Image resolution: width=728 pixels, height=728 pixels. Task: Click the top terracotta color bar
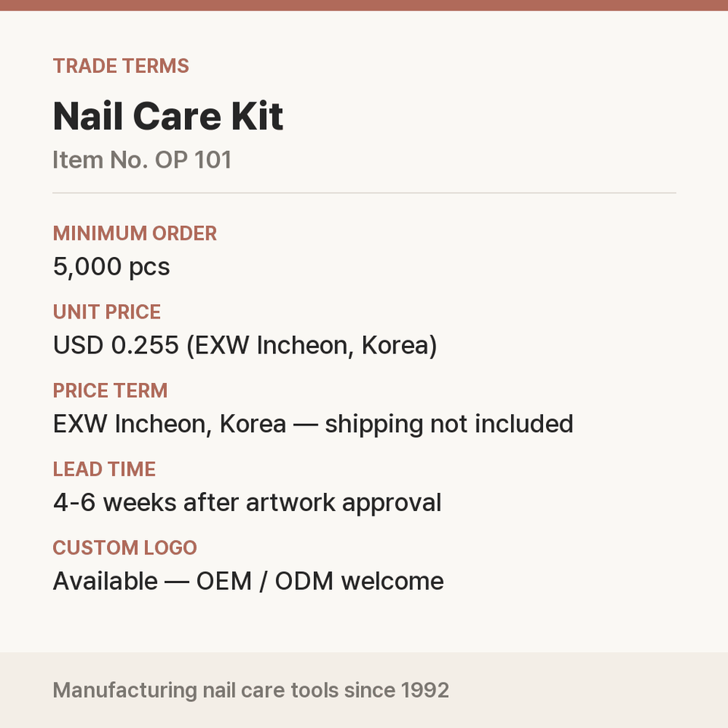(x=364, y=5)
